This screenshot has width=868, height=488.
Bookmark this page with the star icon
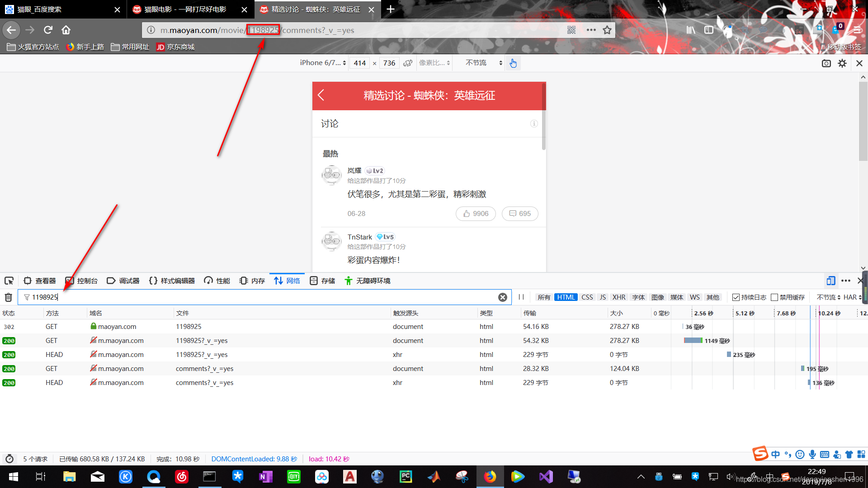[x=607, y=30]
